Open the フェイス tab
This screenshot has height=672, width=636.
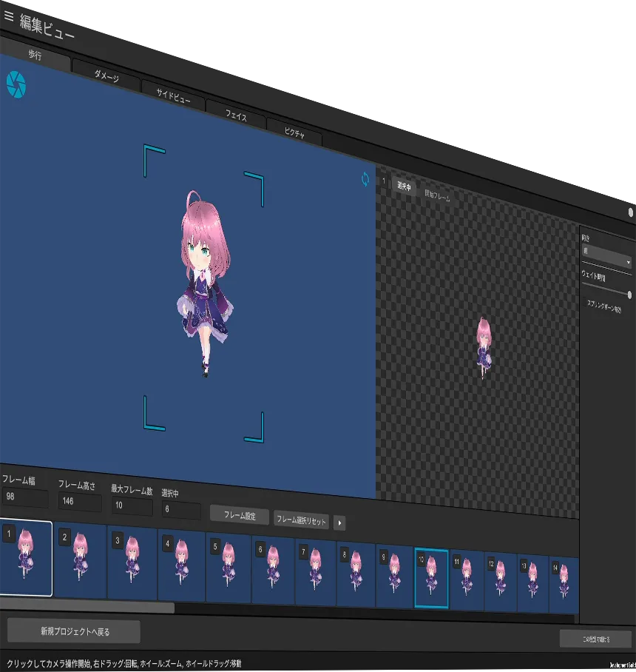[x=235, y=116]
